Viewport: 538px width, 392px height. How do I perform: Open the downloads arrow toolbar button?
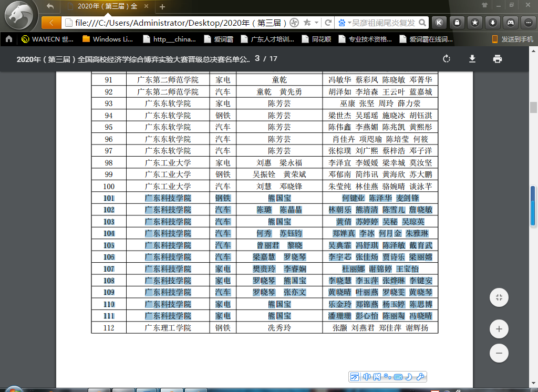(492, 23)
